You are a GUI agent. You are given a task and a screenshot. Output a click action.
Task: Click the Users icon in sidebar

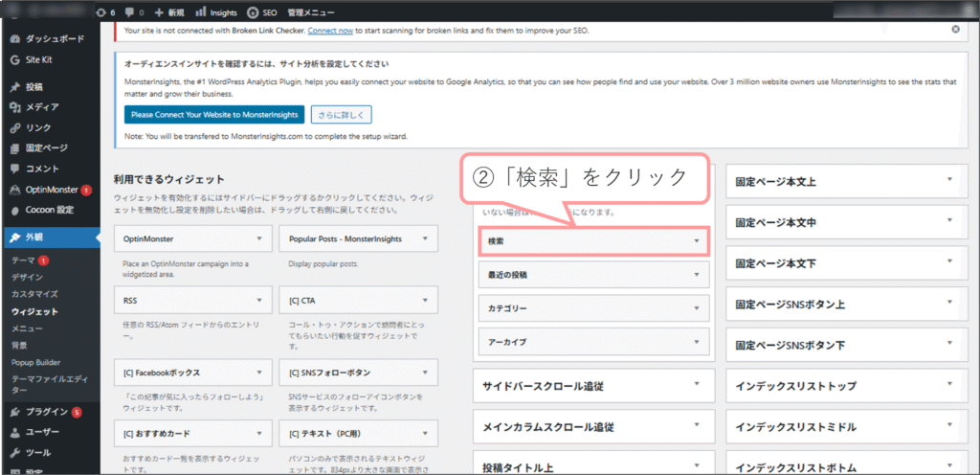click(15, 432)
